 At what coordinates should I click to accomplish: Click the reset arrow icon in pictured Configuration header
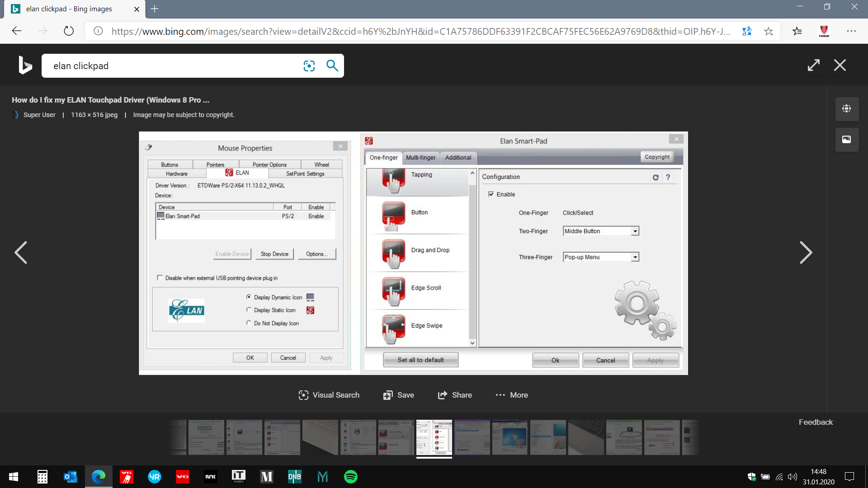[x=656, y=177]
